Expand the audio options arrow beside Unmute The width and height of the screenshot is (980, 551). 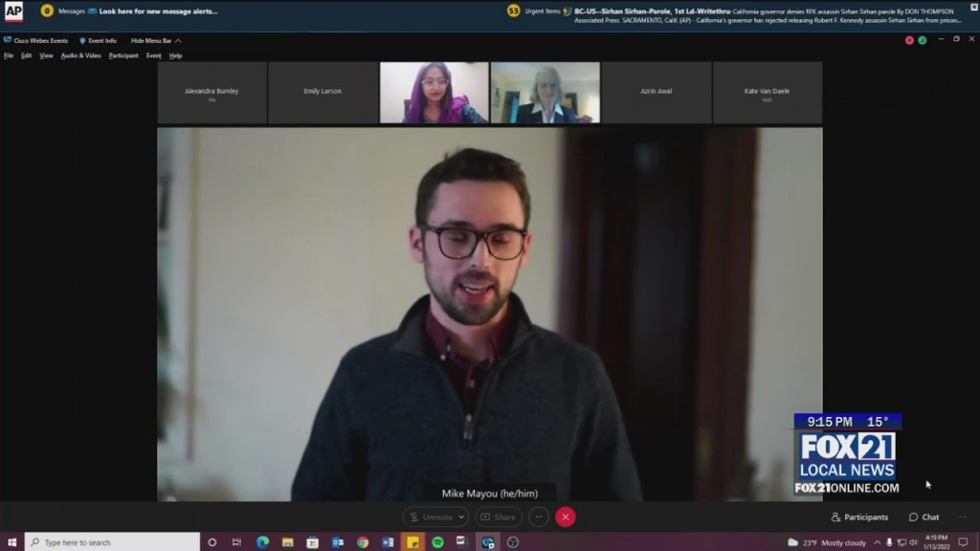463,517
